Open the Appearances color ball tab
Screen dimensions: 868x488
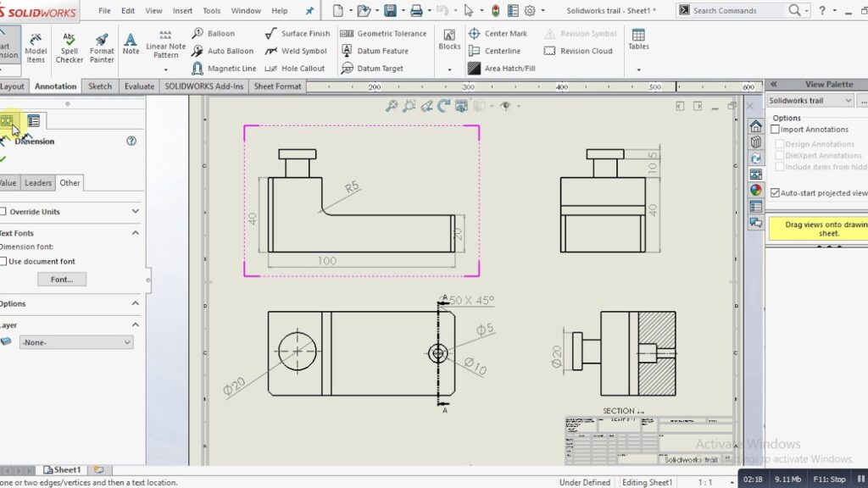pos(755,191)
